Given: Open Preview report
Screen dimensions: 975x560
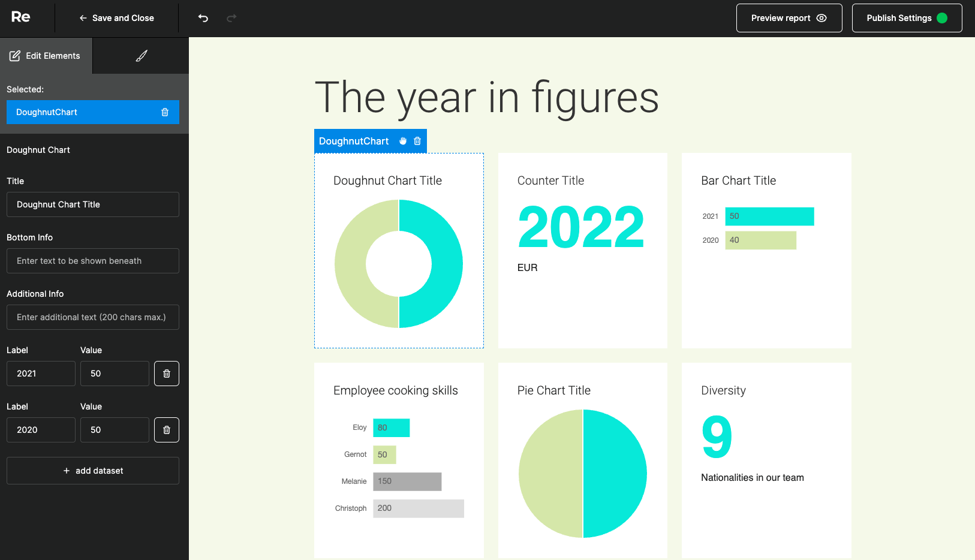Looking at the screenshot, I should pos(789,18).
